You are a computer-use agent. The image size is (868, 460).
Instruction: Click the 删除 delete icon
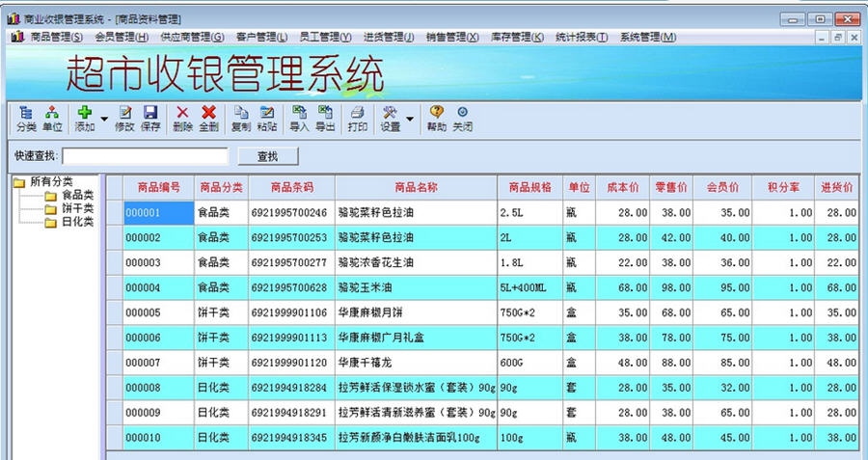tap(182, 119)
